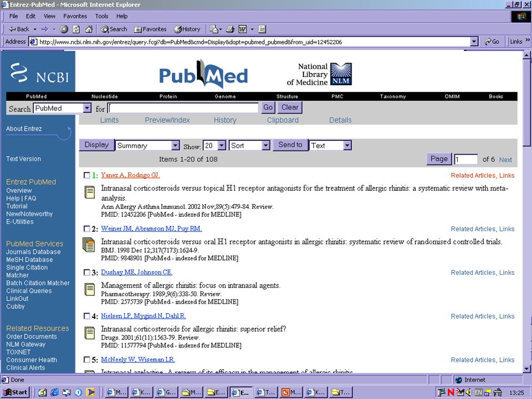This screenshot has width=532, height=399.
Task: Click the browser Back arrow button
Action: [x=19, y=29]
